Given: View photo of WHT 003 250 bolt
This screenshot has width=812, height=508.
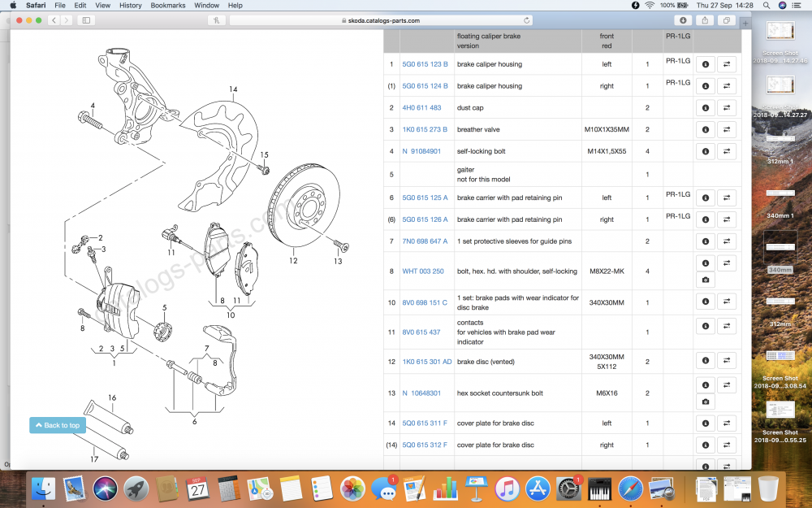Looking at the screenshot, I should [706, 280].
